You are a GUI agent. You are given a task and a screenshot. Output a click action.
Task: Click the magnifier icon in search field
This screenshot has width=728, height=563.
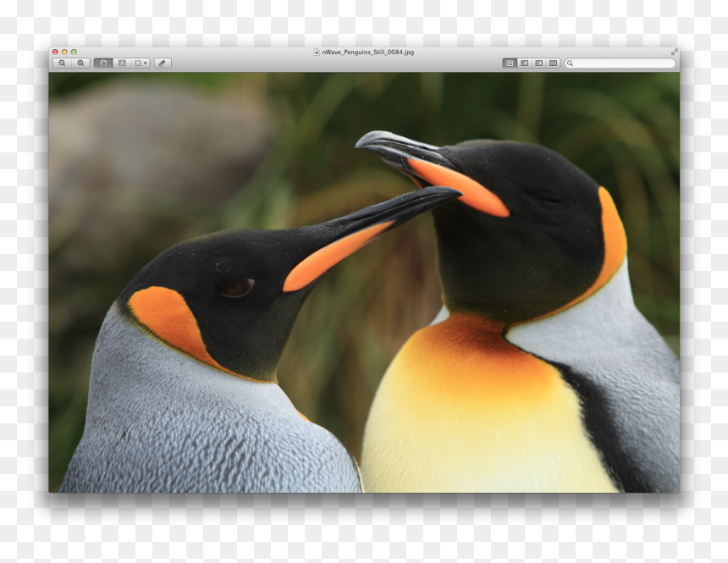click(x=571, y=63)
